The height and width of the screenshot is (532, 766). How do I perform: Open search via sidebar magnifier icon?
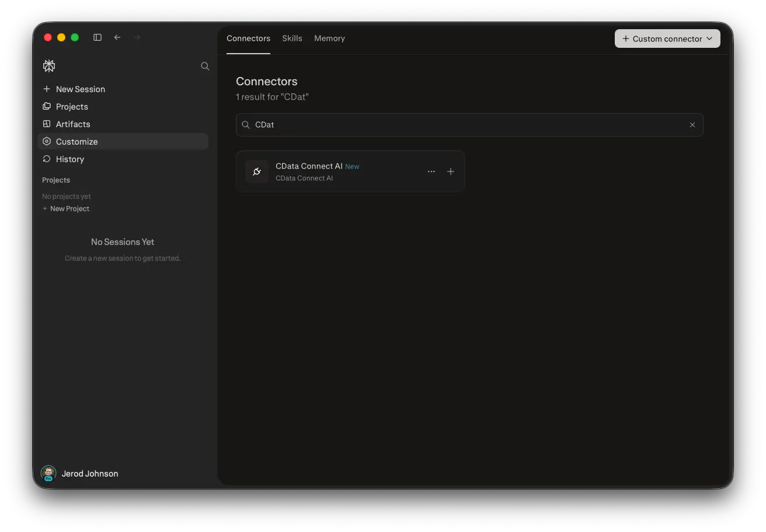pos(205,66)
